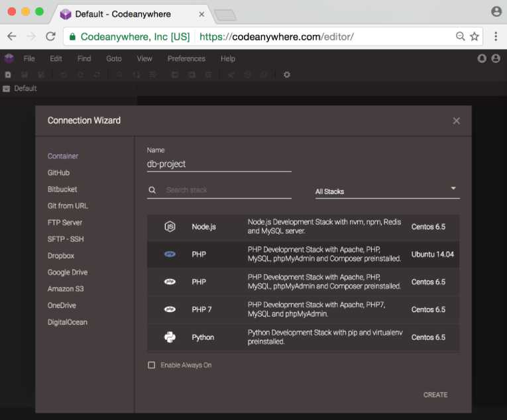The image size is (507, 420).
Task: Click the Name field containing db-project
Action: click(x=219, y=164)
